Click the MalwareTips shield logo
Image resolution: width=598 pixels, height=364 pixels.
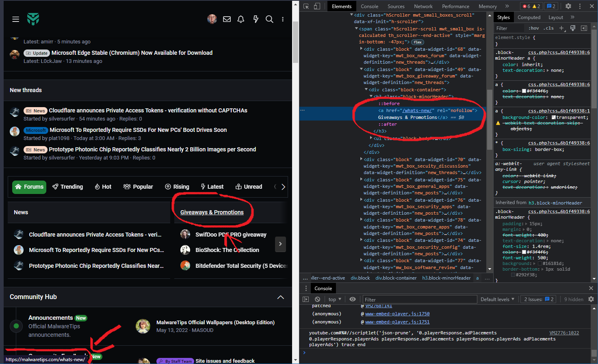point(33,19)
